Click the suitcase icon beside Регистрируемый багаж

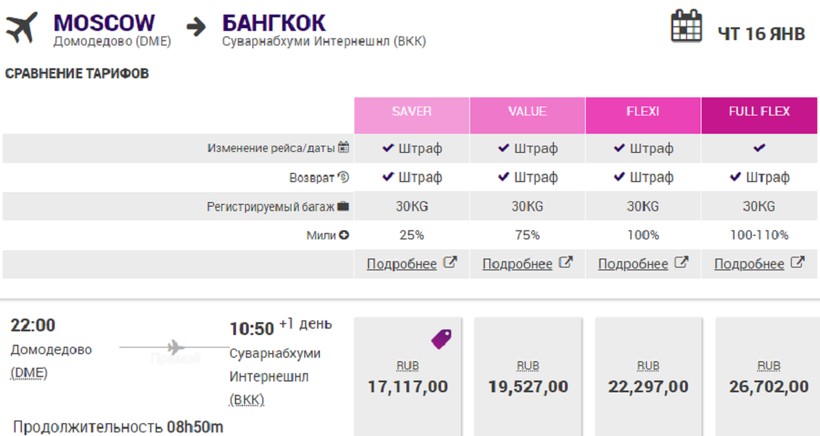pyautogui.click(x=343, y=206)
